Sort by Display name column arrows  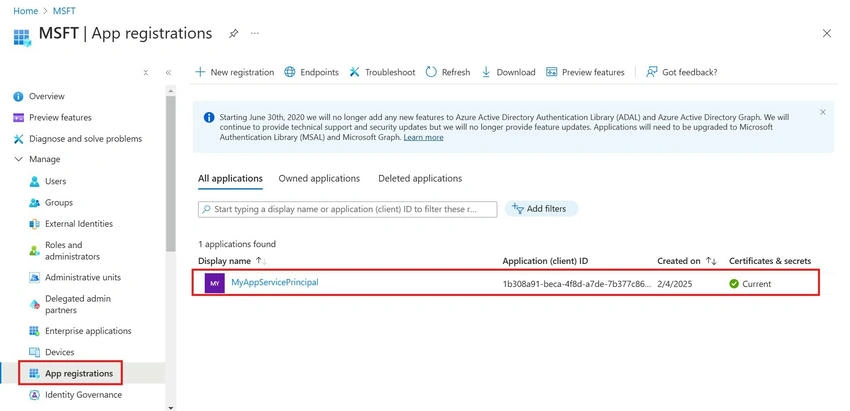[x=261, y=261]
